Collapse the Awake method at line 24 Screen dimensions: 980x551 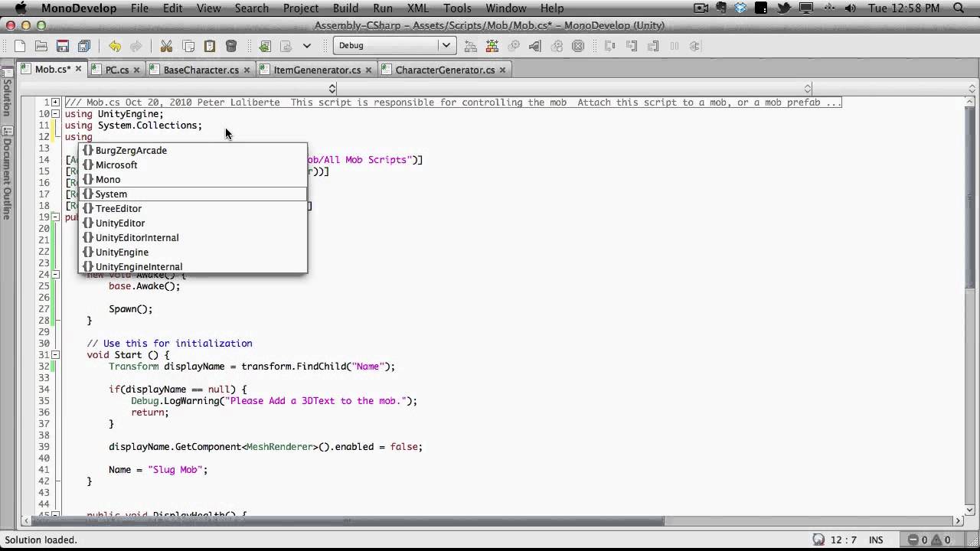click(56, 275)
